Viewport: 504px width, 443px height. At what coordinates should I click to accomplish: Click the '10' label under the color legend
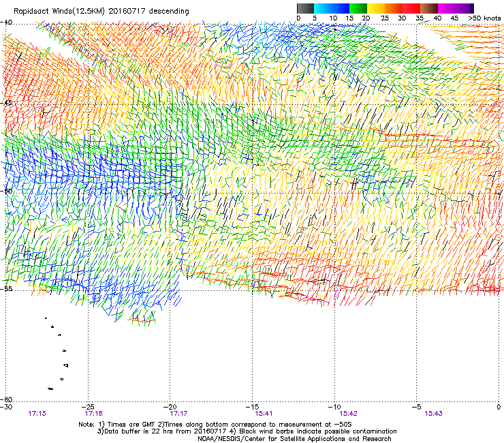(x=333, y=18)
